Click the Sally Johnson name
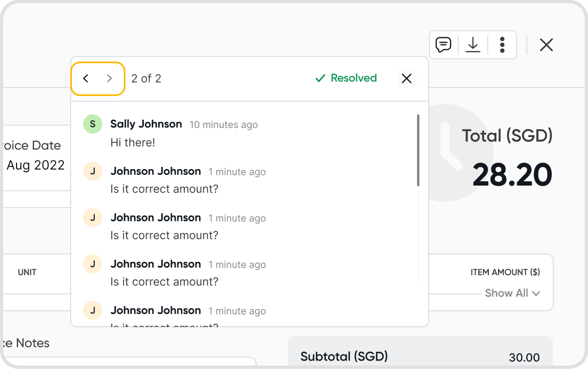The height and width of the screenshot is (369, 588). [146, 124]
